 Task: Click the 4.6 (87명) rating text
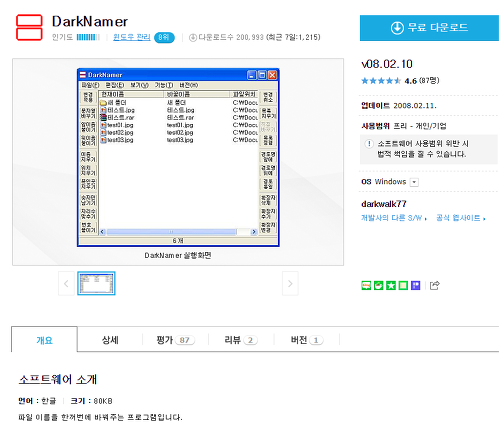click(422, 81)
